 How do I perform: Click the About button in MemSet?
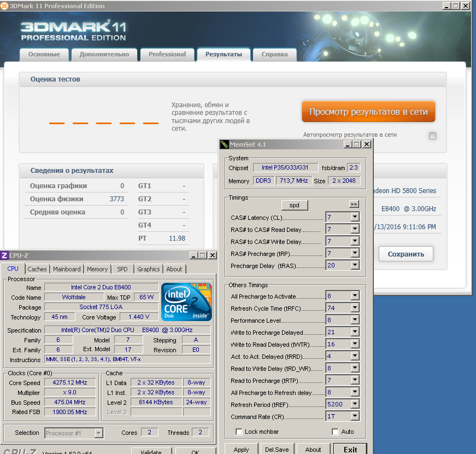point(313,449)
